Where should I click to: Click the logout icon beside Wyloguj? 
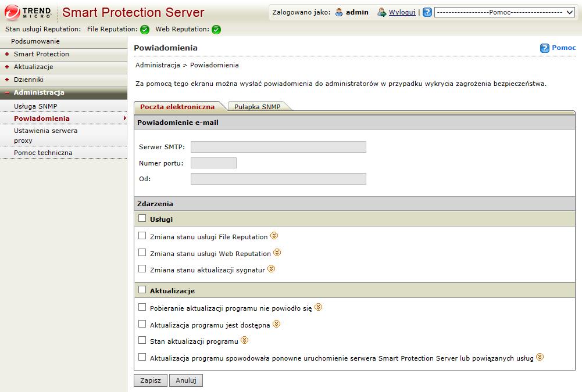381,12
